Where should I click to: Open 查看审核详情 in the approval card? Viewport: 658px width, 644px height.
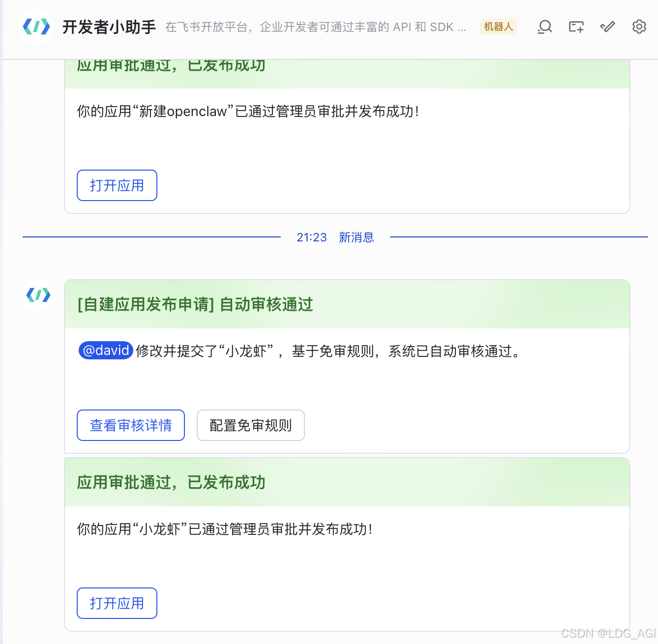point(130,425)
